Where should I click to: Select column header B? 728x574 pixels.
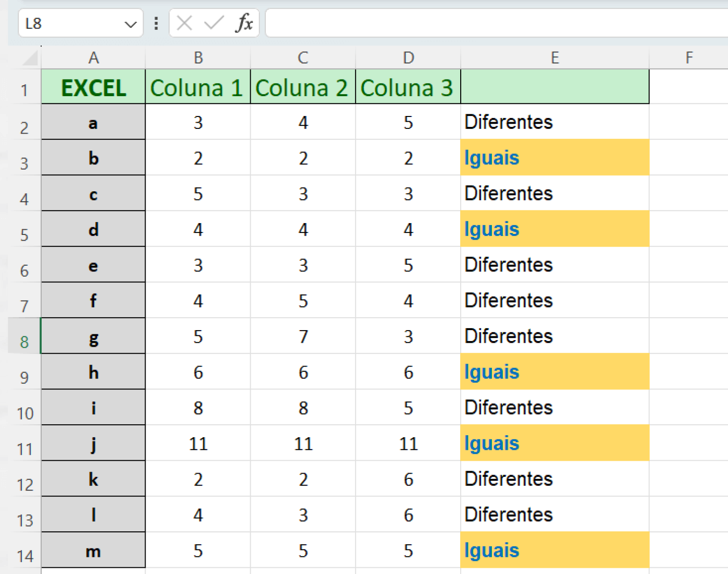click(198, 57)
